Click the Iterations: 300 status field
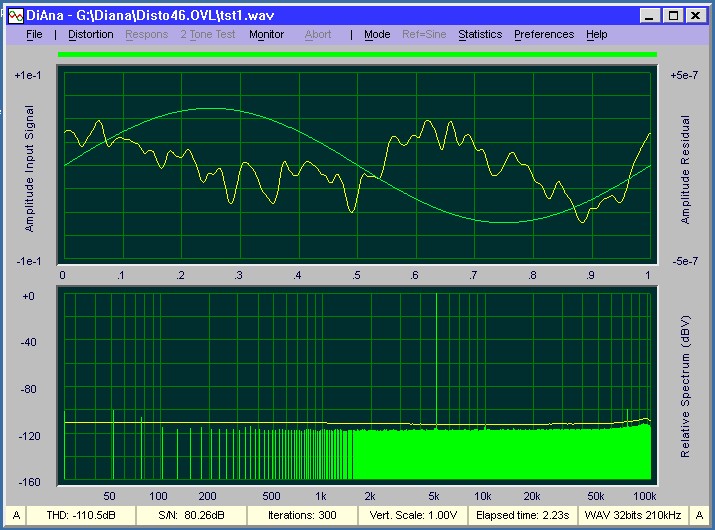The height and width of the screenshot is (530, 715). (x=302, y=515)
